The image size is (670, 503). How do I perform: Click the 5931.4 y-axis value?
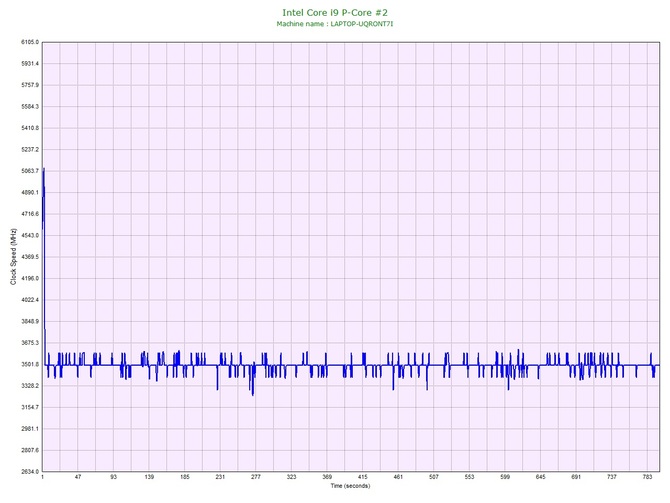30,64
